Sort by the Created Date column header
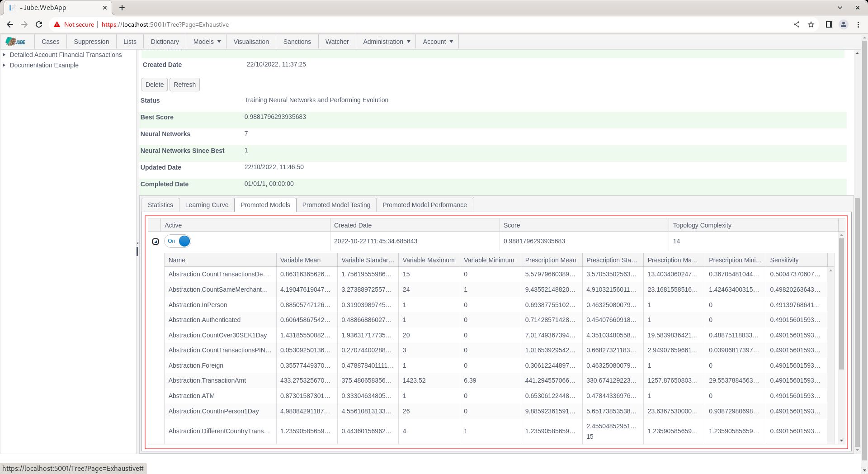The image size is (868, 474). pos(415,225)
